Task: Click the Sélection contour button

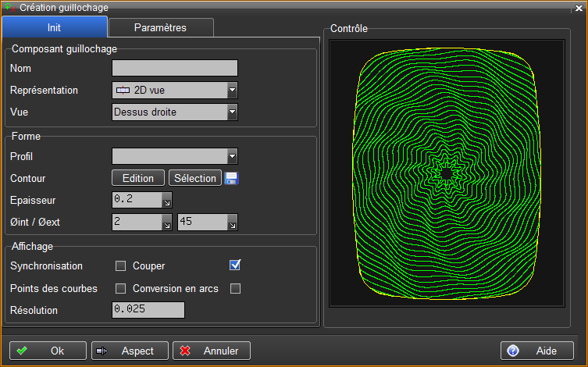Action: click(195, 179)
